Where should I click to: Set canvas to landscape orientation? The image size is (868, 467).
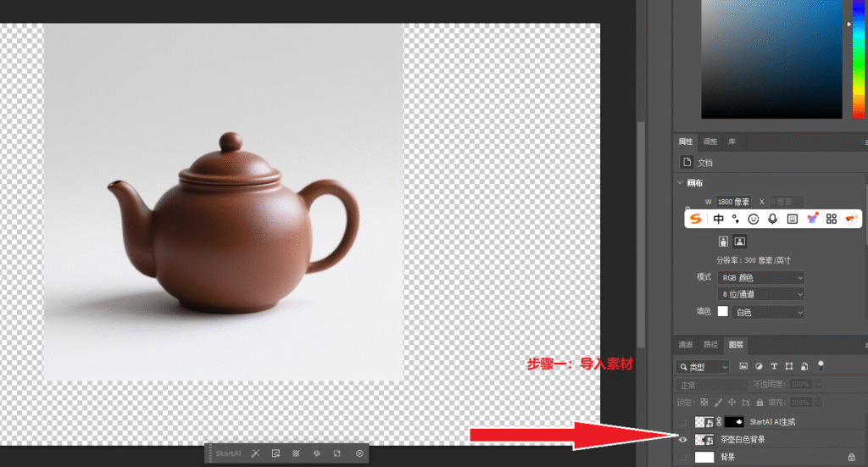(739, 242)
